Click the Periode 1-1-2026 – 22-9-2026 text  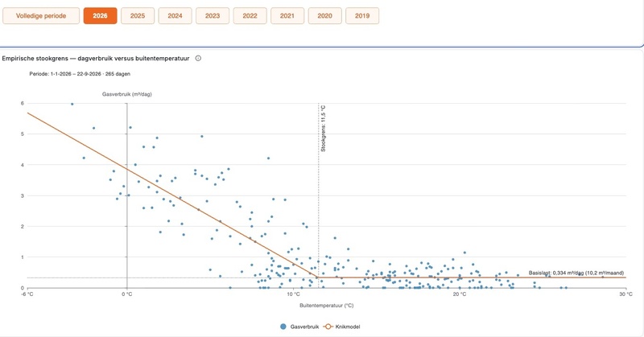(80, 74)
